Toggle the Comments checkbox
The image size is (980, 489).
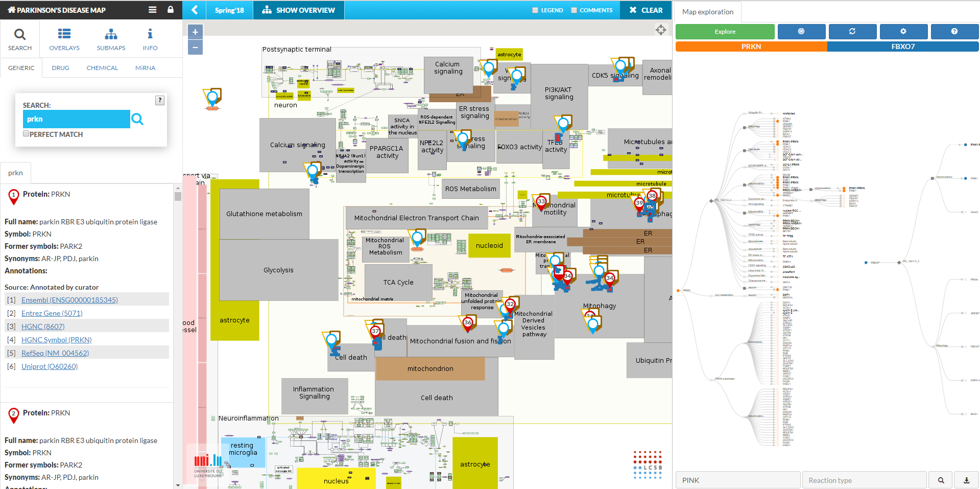tap(574, 10)
